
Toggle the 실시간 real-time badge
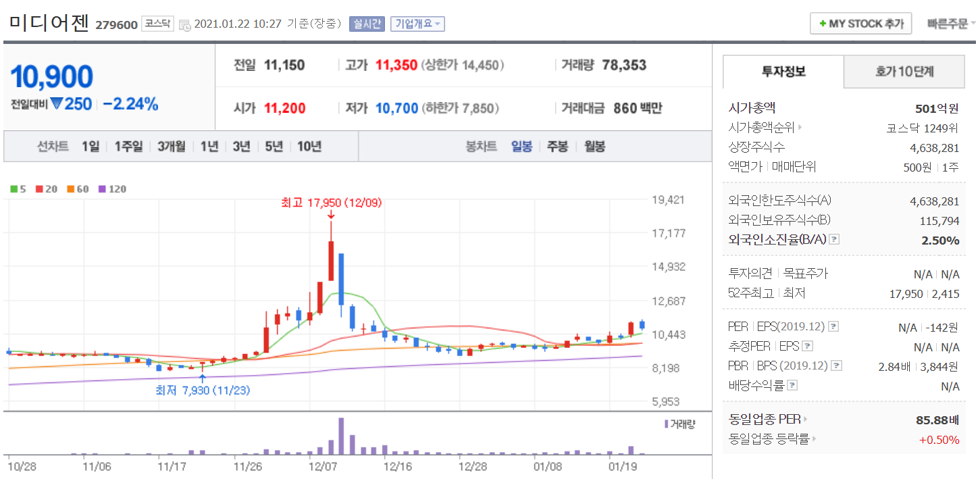367,24
